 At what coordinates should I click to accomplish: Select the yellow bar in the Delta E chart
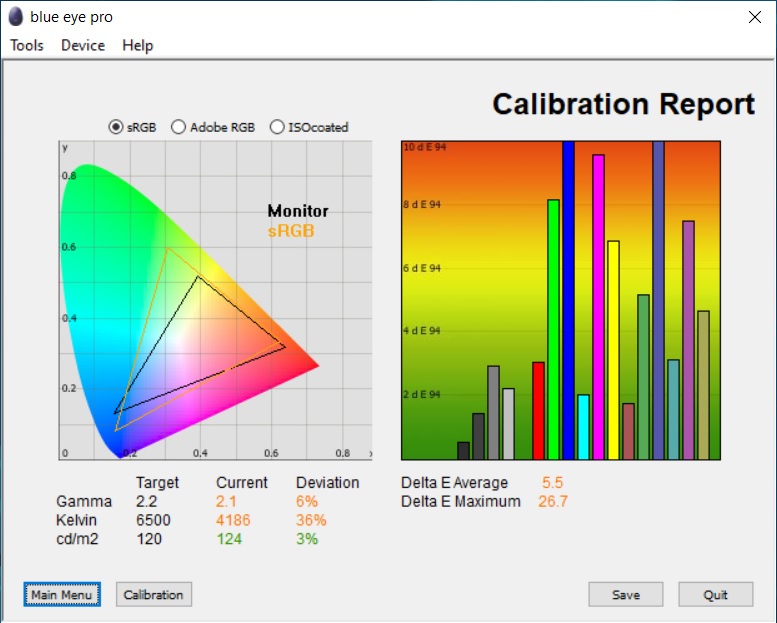tap(613, 350)
